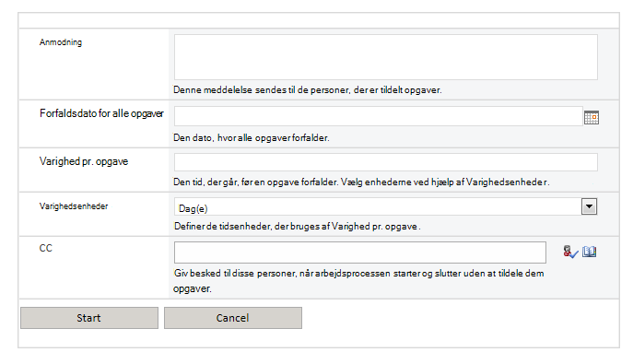The width and height of the screenshot is (633, 364).
Task: Click the Anmodning field label
Action: tap(61, 42)
